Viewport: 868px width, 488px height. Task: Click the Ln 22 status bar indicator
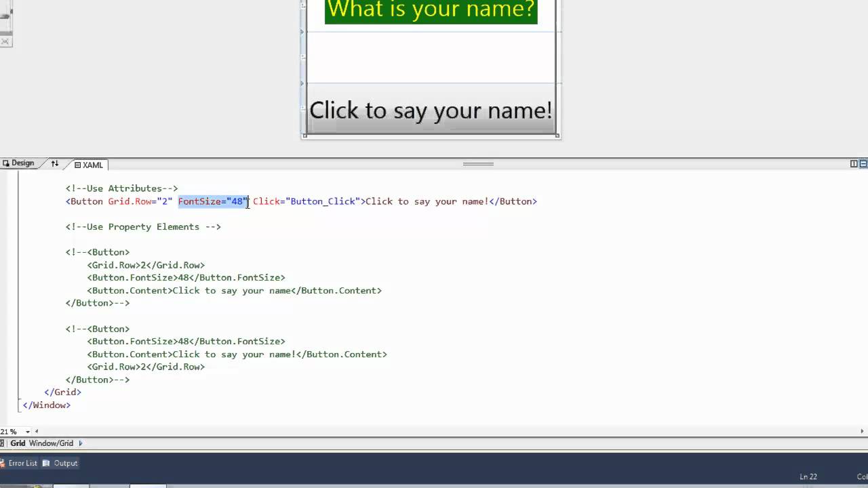tap(808, 477)
